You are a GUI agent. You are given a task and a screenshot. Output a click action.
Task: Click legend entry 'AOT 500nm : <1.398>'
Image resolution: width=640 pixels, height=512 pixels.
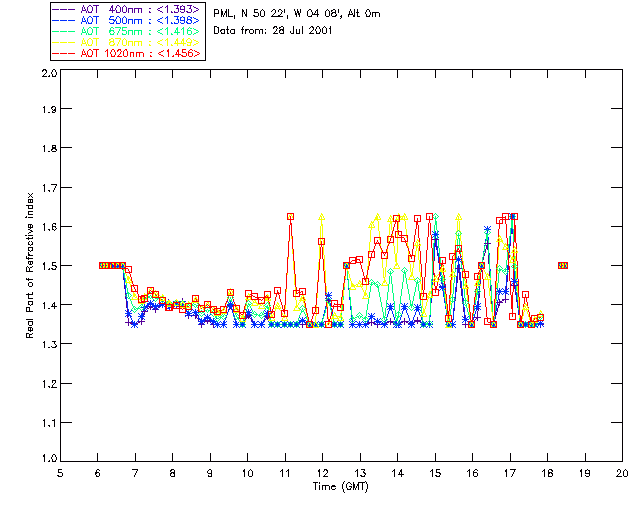[127, 20]
